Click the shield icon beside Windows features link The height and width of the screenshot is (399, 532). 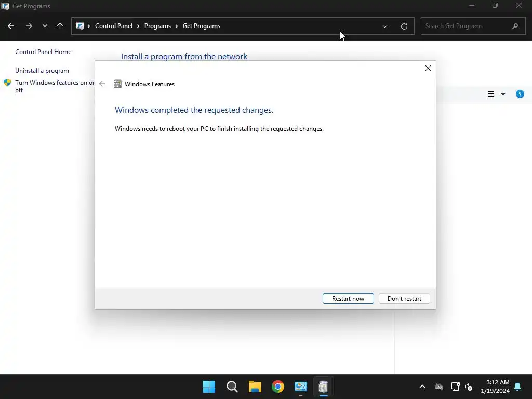coord(7,83)
